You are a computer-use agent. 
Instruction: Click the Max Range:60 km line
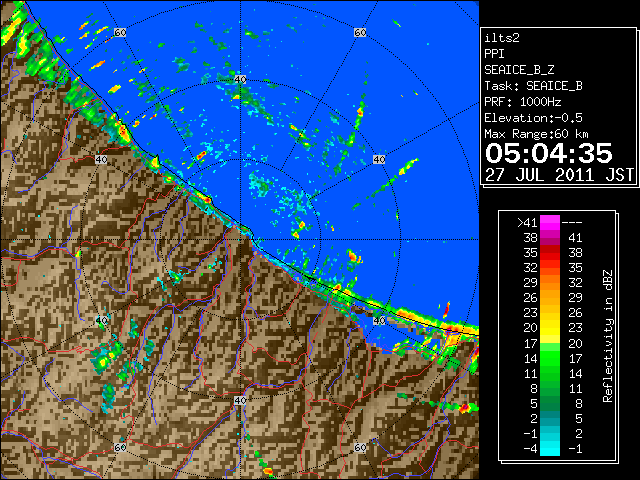(536, 134)
